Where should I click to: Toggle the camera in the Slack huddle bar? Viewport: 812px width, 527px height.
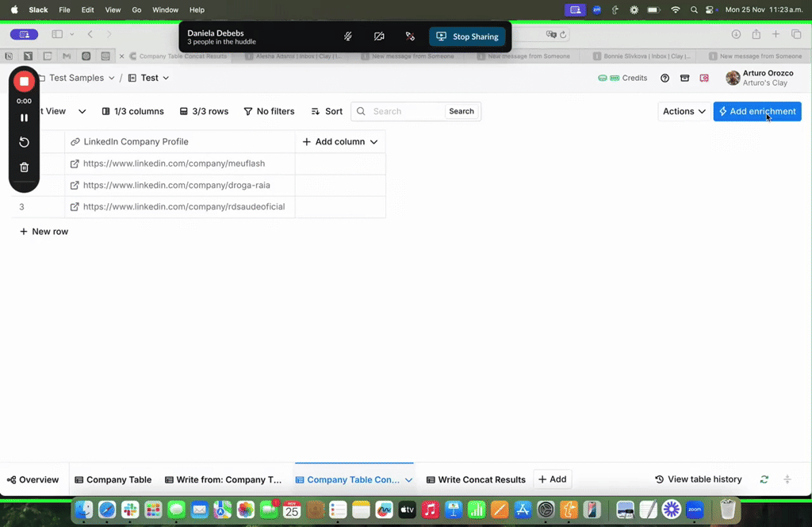[379, 37]
